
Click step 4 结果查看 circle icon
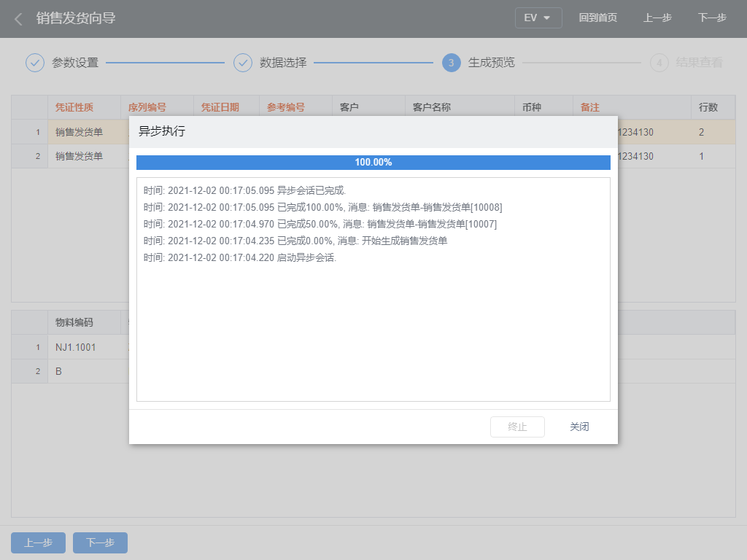659,63
